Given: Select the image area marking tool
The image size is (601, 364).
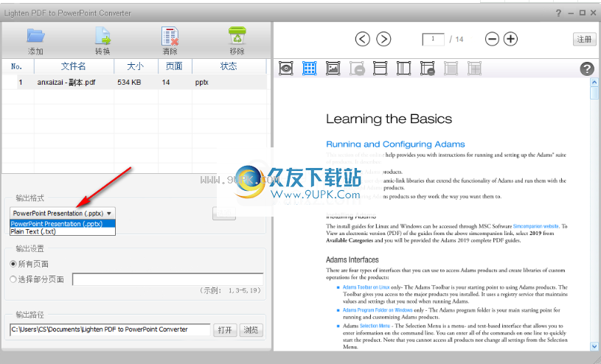Looking at the screenshot, I should coord(333,69).
